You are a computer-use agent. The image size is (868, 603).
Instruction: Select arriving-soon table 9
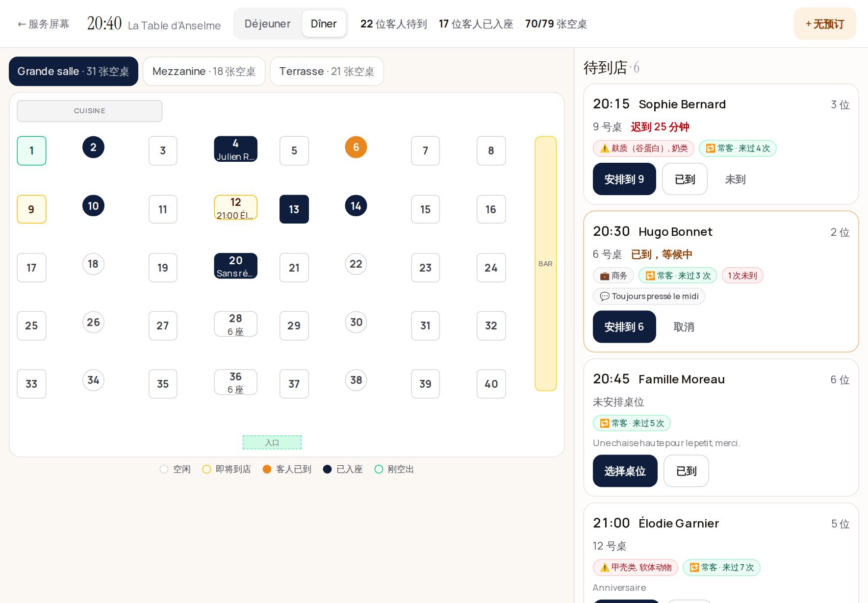(31, 209)
